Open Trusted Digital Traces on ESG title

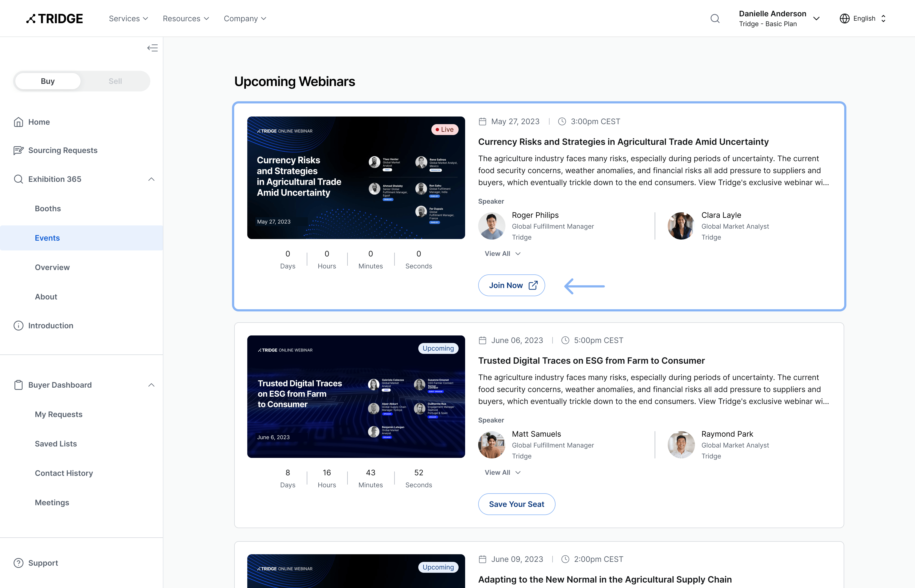pyautogui.click(x=591, y=360)
